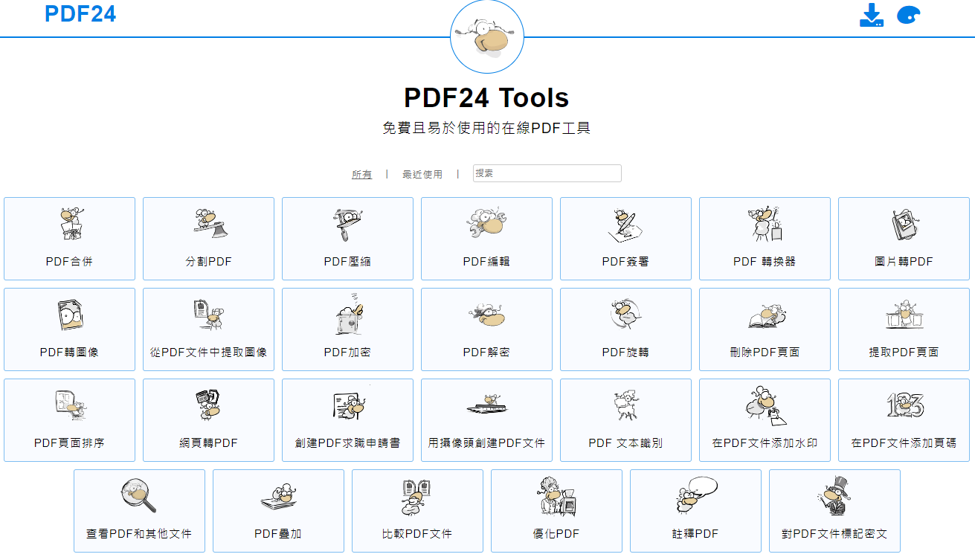Open the PDF簽署 tool

pyautogui.click(x=625, y=239)
